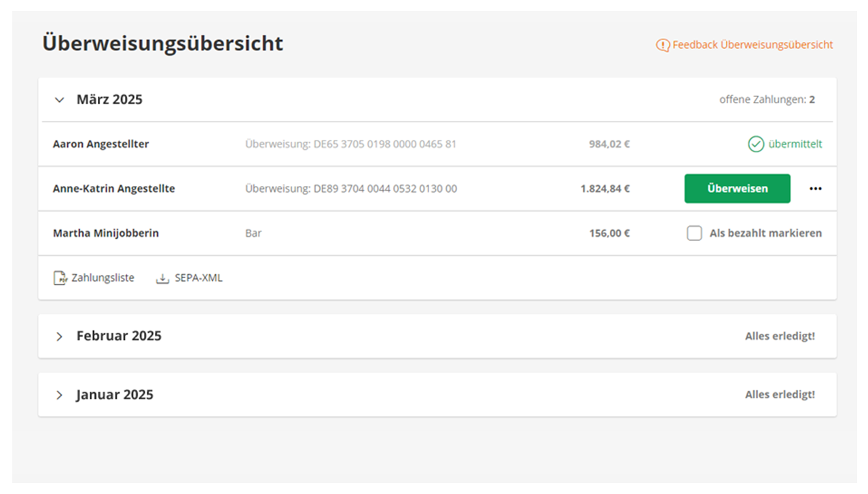868x494 pixels.
Task: Click the offene Zahlungen counter
Action: 767,100
